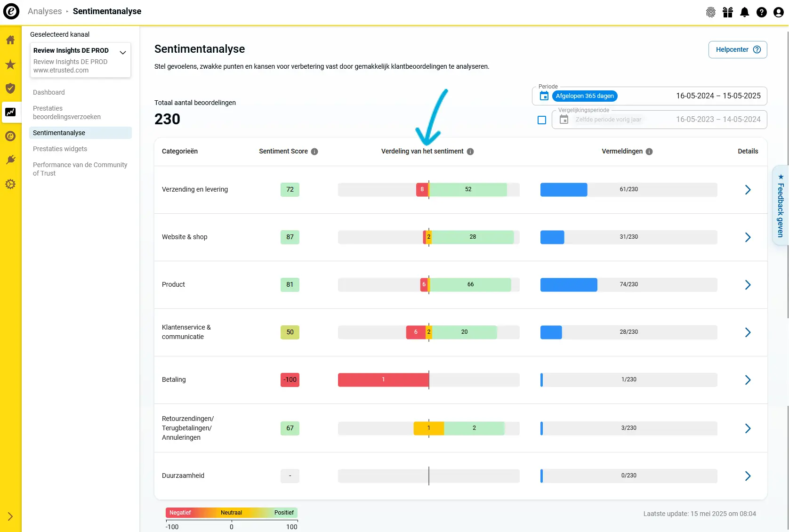Click the Betaling negative sentiment bar
Viewport: 789px width, 532px height.
pyautogui.click(x=383, y=379)
